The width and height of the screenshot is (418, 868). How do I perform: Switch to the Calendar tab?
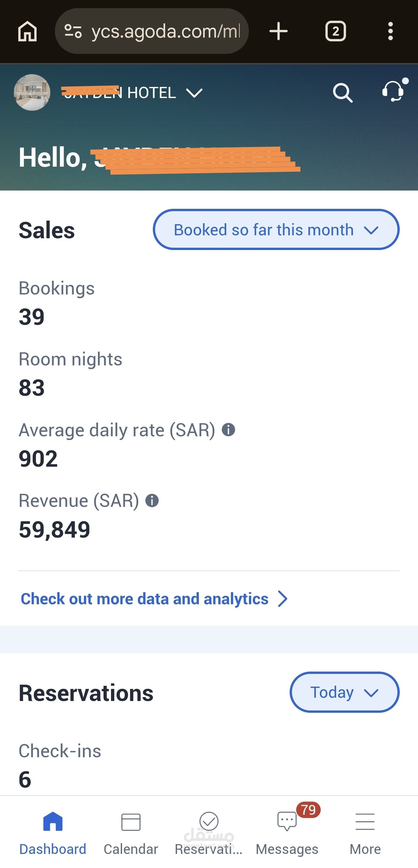coord(131,833)
